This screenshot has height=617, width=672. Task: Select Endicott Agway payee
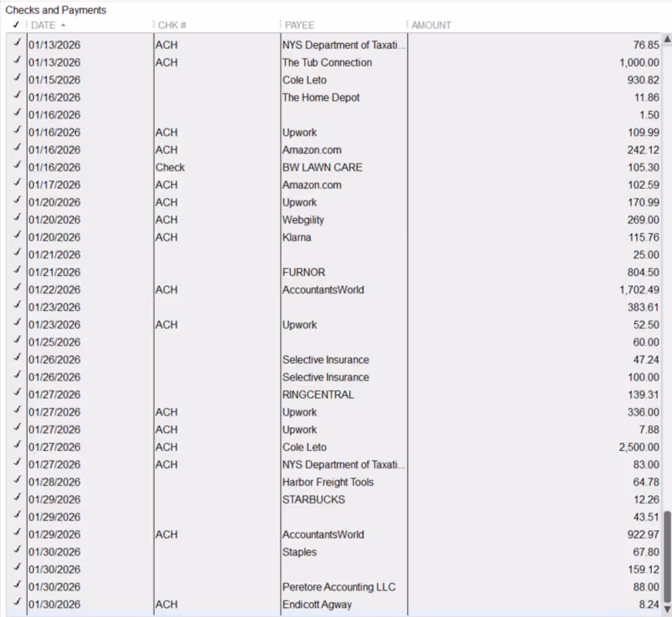(317, 605)
